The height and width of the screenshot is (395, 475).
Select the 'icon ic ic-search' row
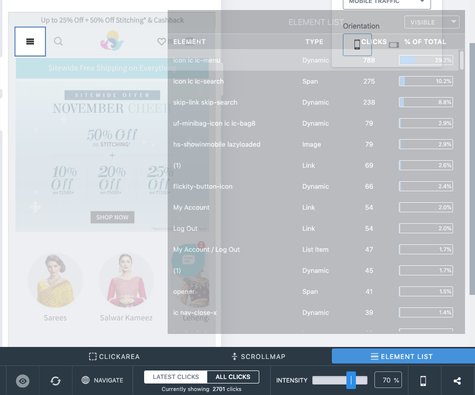click(313, 81)
